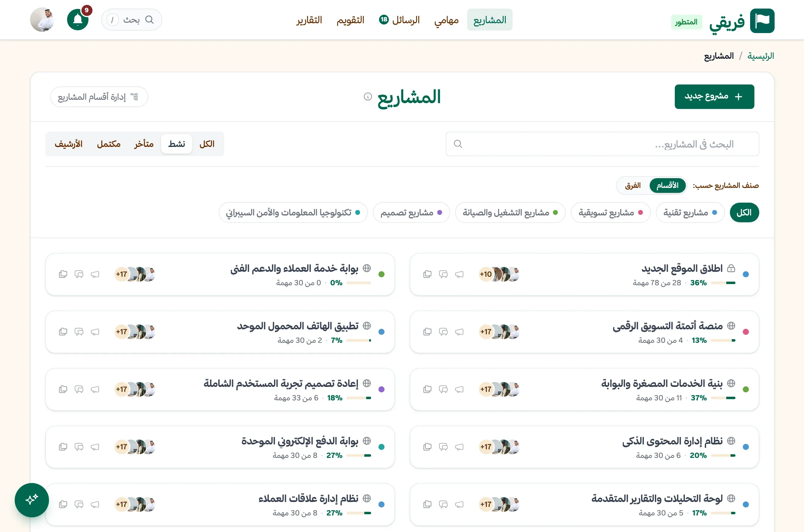Filter by مشاريع تصميم category
This screenshot has height=532, width=804.
pos(411,213)
